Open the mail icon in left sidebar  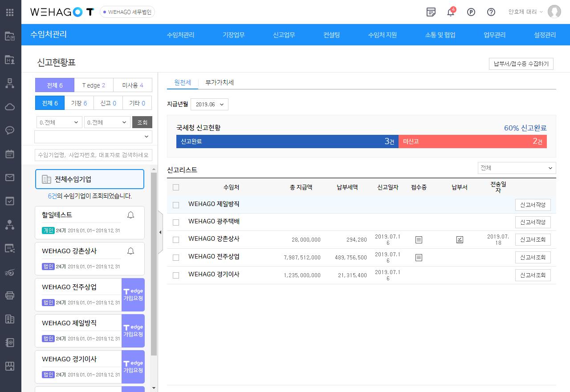pyautogui.click(x=10, y=178)
